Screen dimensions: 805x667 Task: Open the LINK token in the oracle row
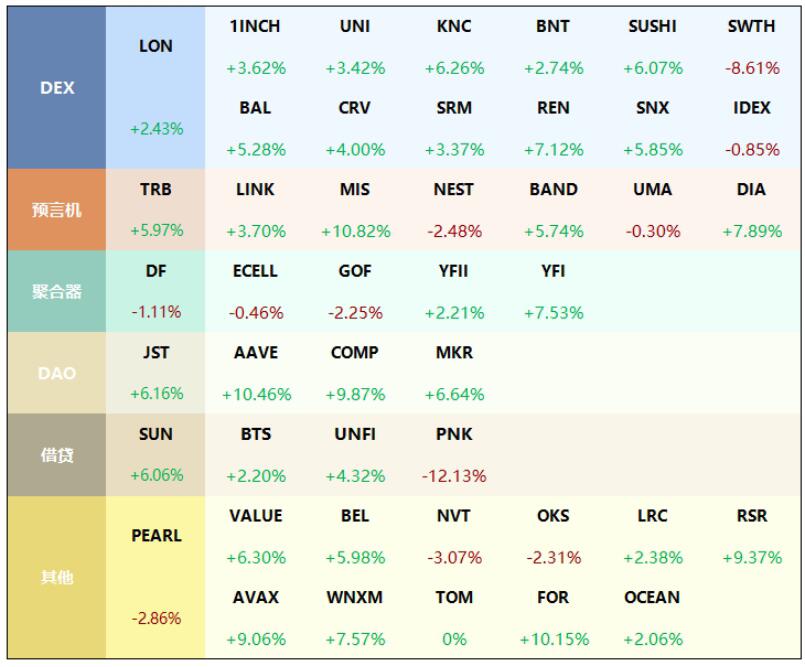point(255,189)
